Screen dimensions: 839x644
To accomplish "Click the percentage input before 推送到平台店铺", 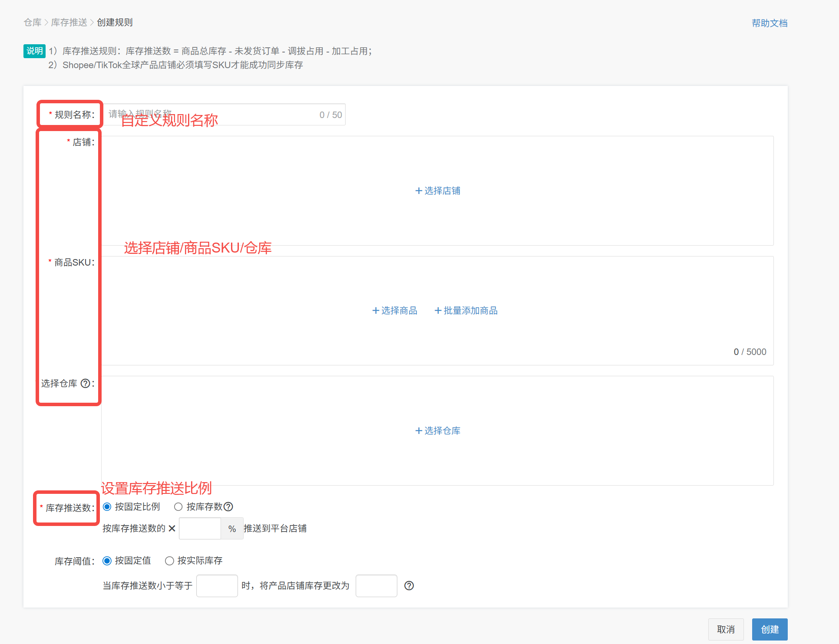I will coord(200,529).
